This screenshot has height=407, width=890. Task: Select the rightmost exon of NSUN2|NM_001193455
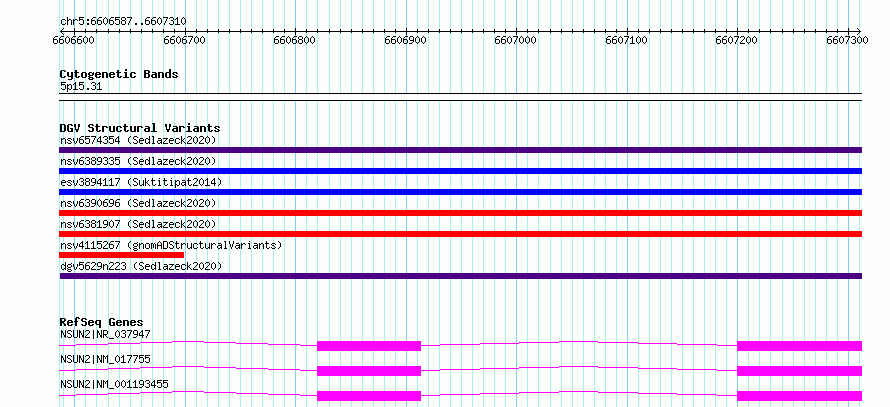tap(800, 396)
